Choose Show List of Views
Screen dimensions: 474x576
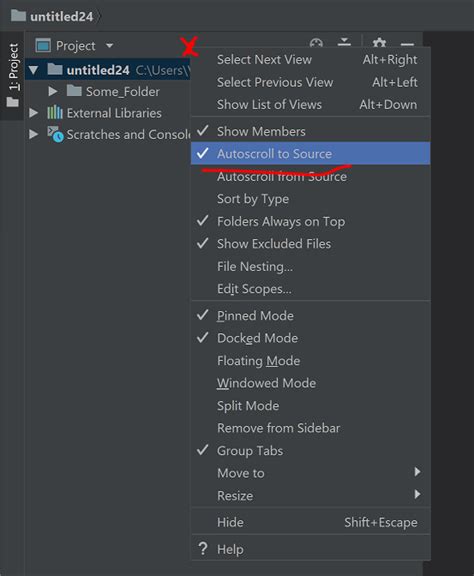tap(310, 104)
